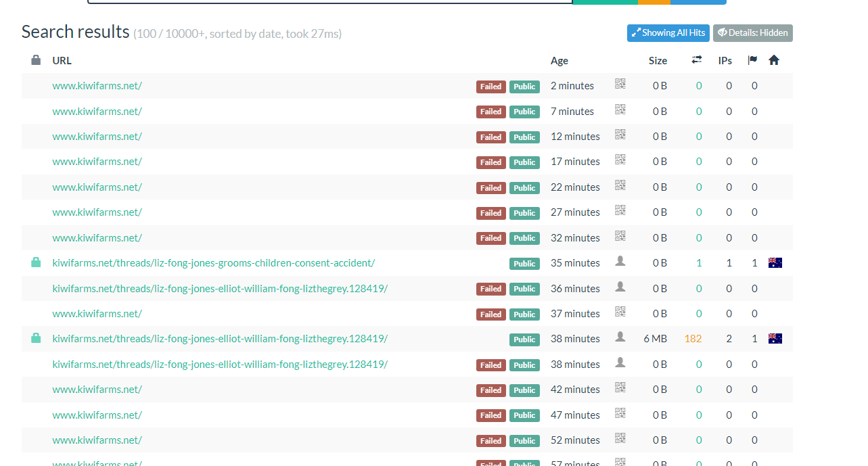
Task: Click green lock icon in 6 MB row
Action: point(36,338)
